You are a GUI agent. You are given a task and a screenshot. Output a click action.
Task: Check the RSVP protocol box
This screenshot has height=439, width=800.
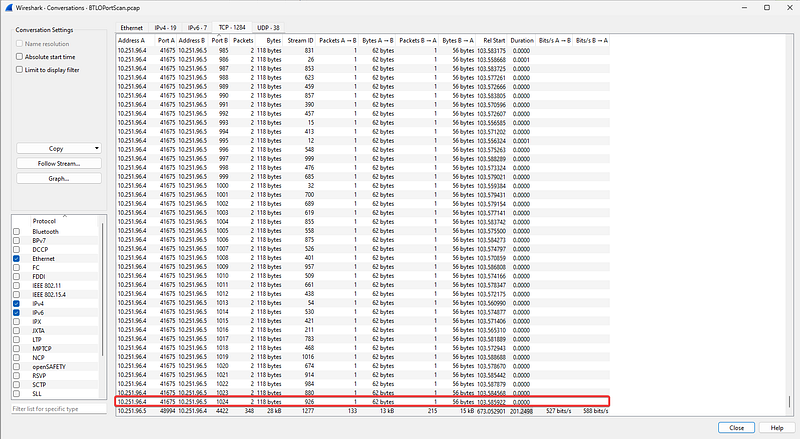16,376
